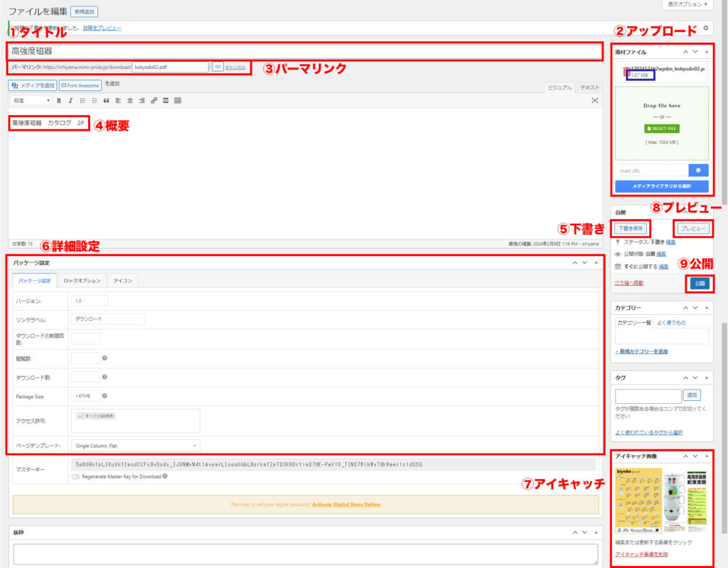Insert a blockquote in the editor
Screen dimensions: 728x568
pos(107,101)
